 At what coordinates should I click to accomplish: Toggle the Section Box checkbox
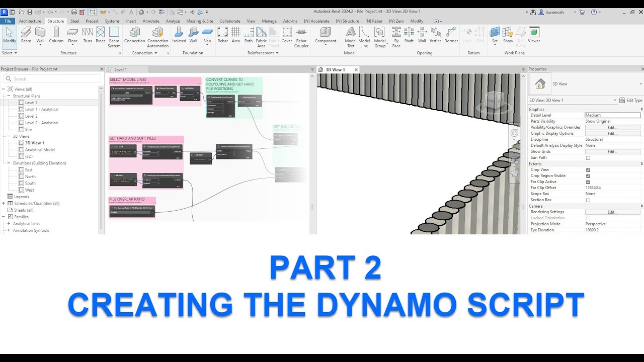click(x=588, y=200)
